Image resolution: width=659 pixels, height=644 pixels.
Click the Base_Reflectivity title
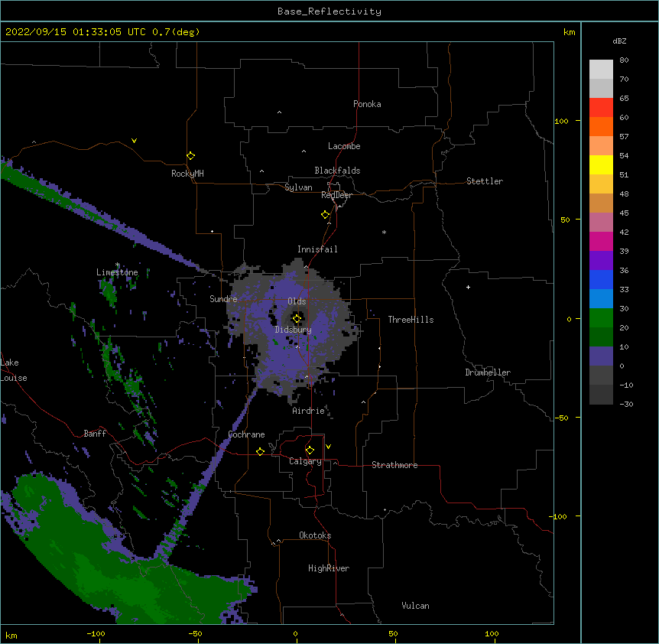pos(329,11)
